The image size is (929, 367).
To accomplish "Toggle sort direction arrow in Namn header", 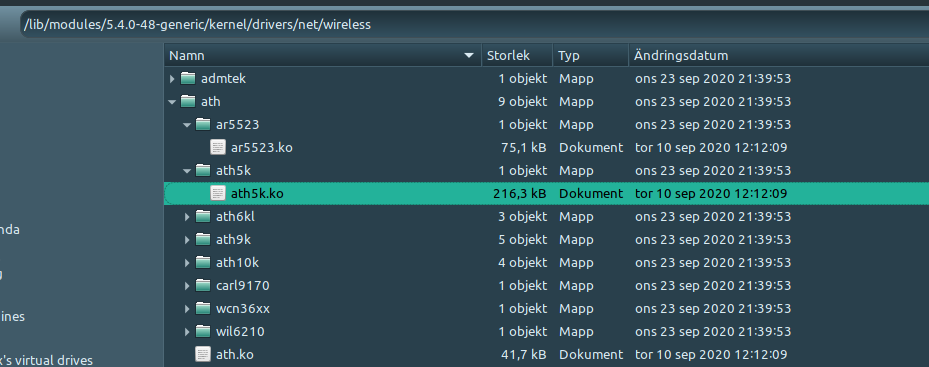I will tap(469, 56).
